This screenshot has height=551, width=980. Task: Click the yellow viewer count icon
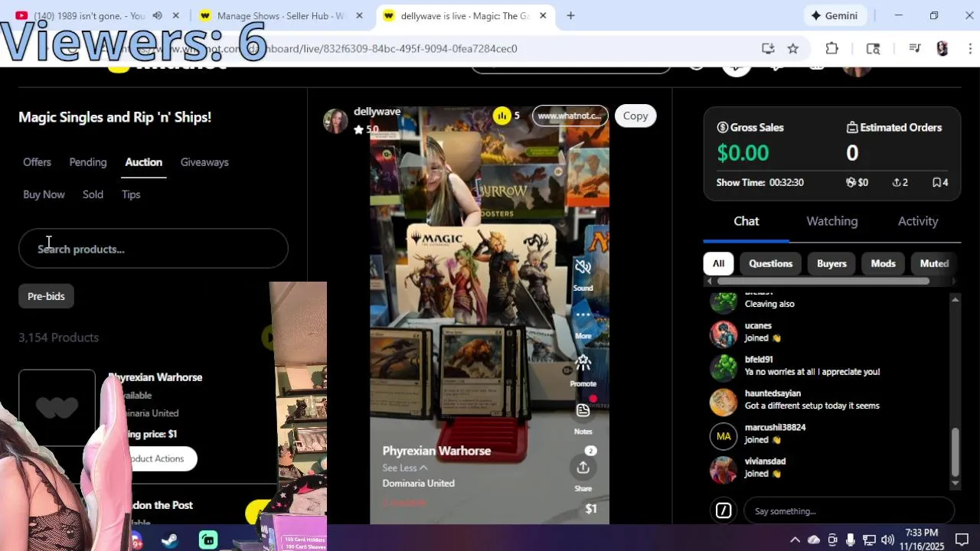coord(501,116)
